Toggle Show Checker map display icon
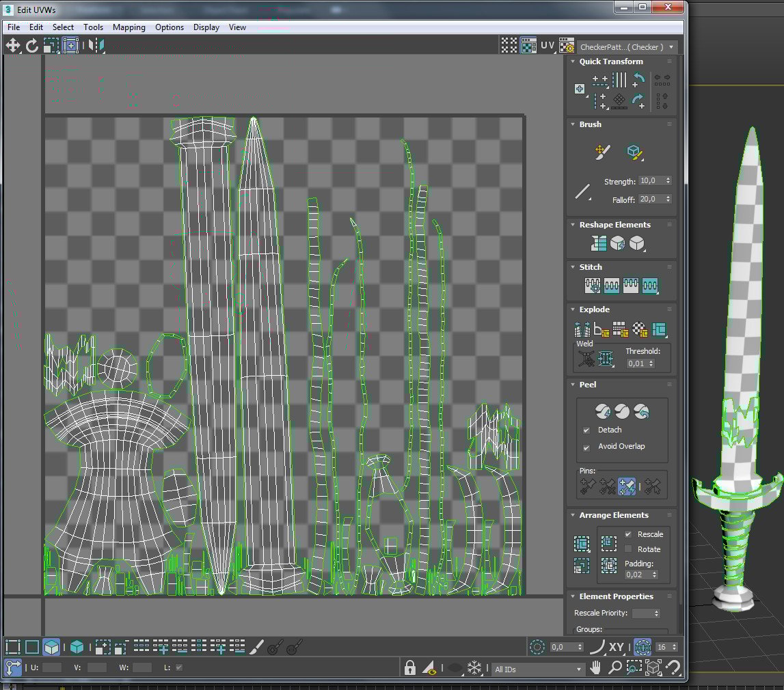The image size is (784, 690). 528,46
